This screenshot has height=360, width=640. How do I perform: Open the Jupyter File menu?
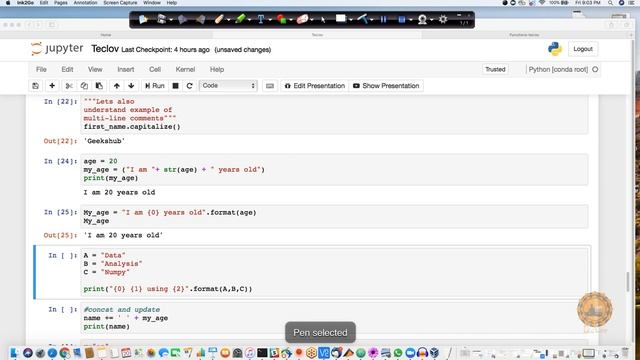pyautogui.click(x=41, y=69)
